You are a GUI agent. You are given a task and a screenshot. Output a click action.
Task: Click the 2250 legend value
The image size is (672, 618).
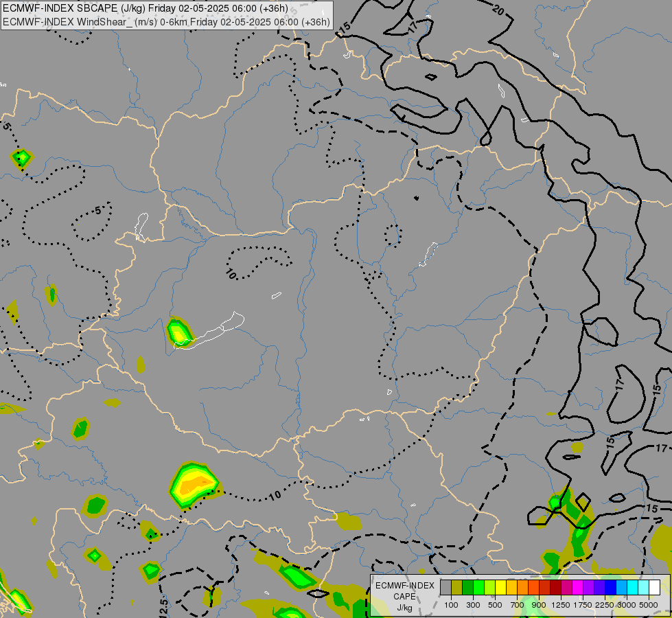click(x=605, y=605)
